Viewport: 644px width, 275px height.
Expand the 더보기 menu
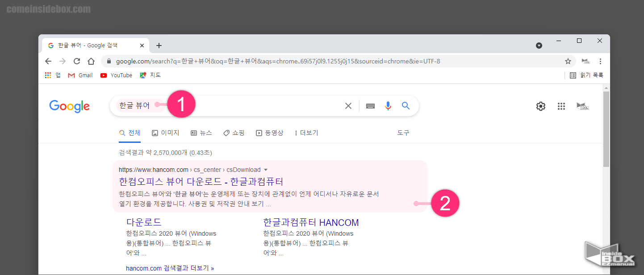306,133
